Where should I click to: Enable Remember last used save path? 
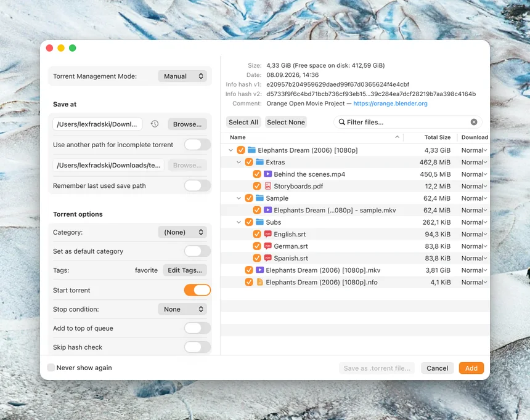pyautogui.click(x=197, y=185)
